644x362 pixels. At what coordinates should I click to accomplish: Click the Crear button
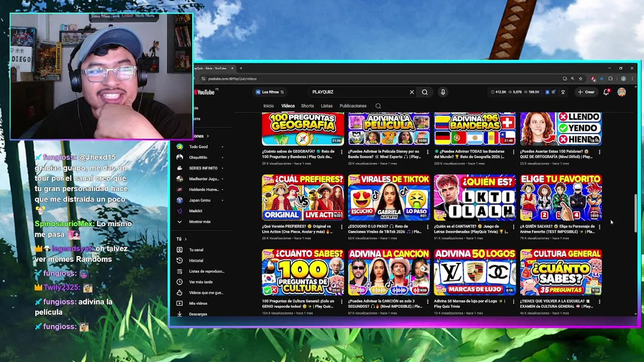586,92
